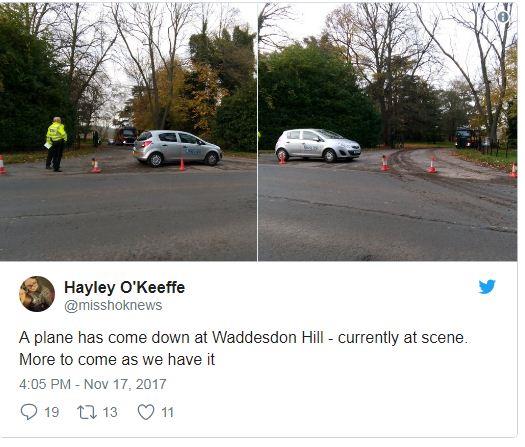Open the left photo with police officer

(128, 132)
